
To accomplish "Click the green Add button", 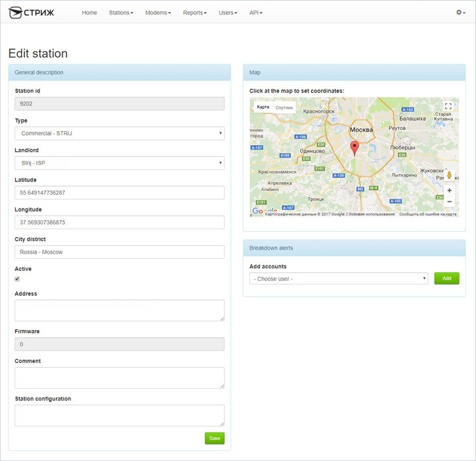I will pos(447,278).
